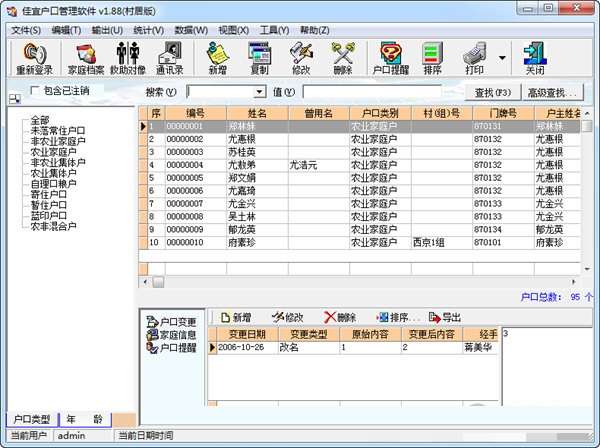Click the 重新登录 (re-login) toolbar icon

coord(34,58)
